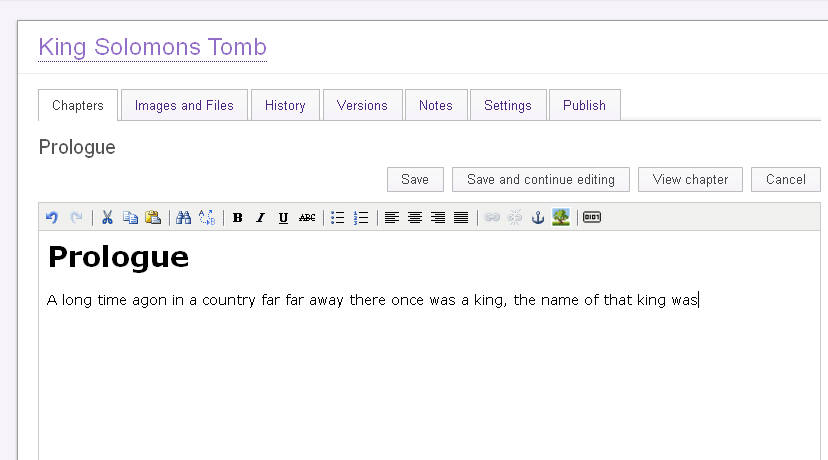Insert an image using picture icon
The width and height of the screenshot is (828, 460).
click(x=561, y=217)
